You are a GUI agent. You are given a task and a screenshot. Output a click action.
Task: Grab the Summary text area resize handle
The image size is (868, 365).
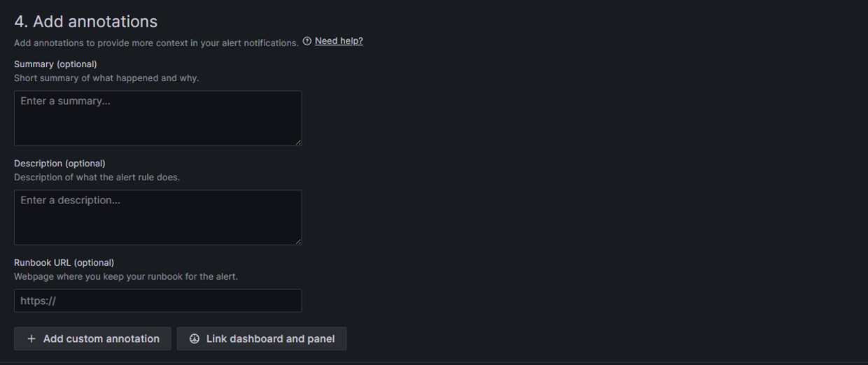coord(298,142)
